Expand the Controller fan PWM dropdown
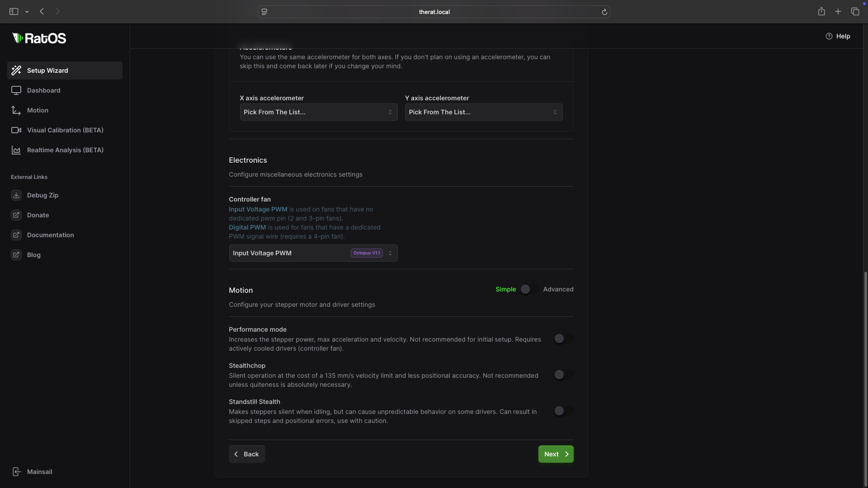This screenshot has height=488, width=868. [x=313, y=253]
